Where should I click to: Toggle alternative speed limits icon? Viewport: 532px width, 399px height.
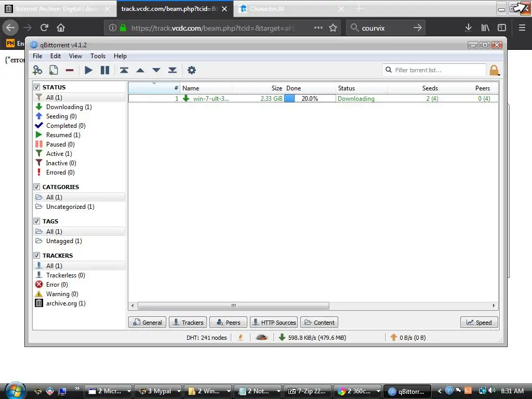(262, 337)
